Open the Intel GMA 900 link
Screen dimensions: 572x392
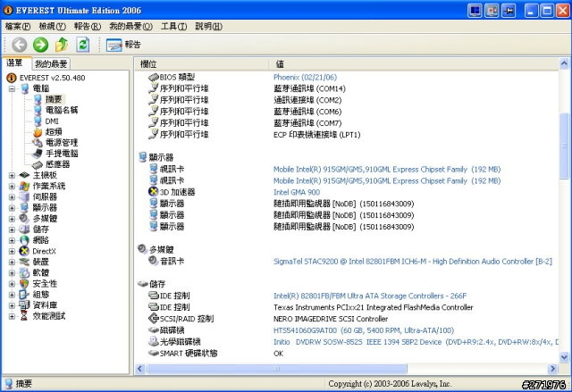coord(297,192)
